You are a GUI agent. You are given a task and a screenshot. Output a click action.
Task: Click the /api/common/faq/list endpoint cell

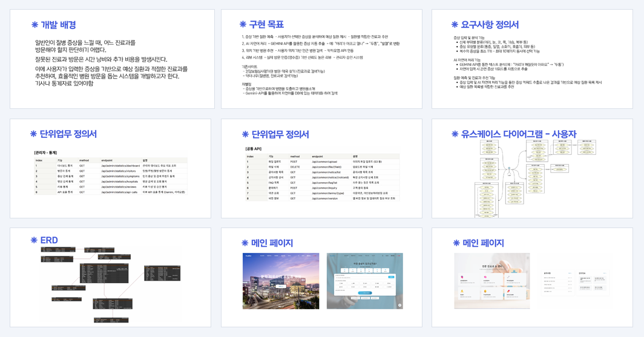click(x=324, y=183)
